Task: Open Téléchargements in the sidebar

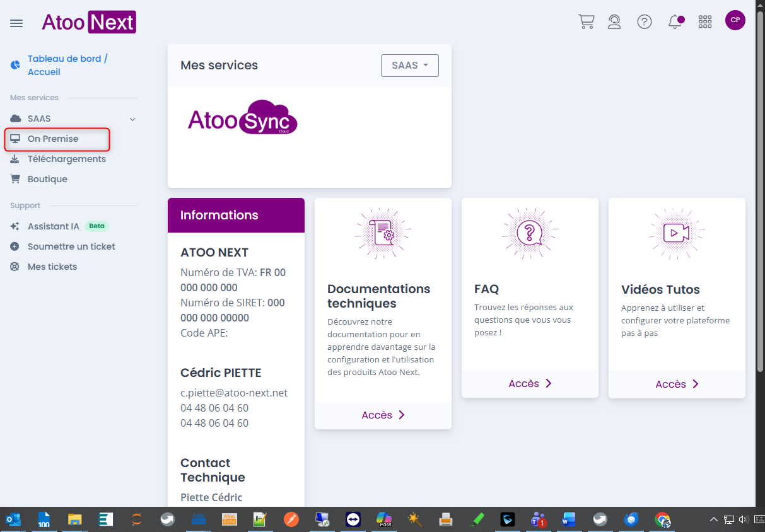Action: tap(67, 159)
